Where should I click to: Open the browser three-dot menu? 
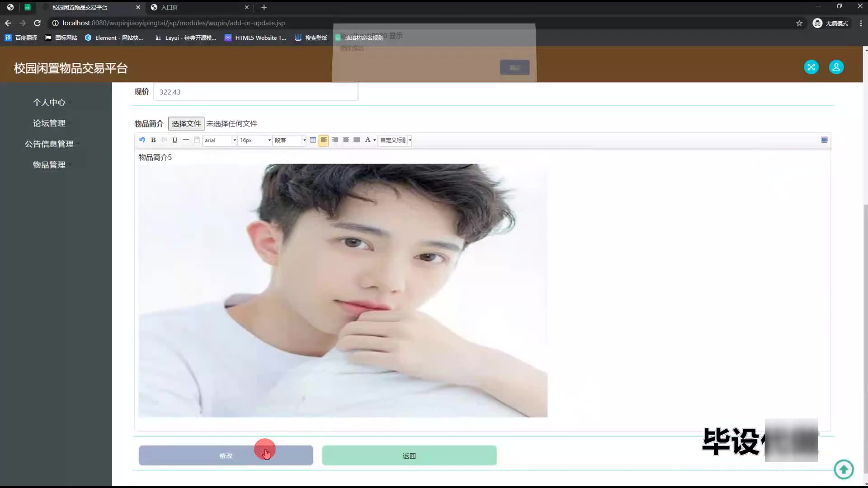861,23
